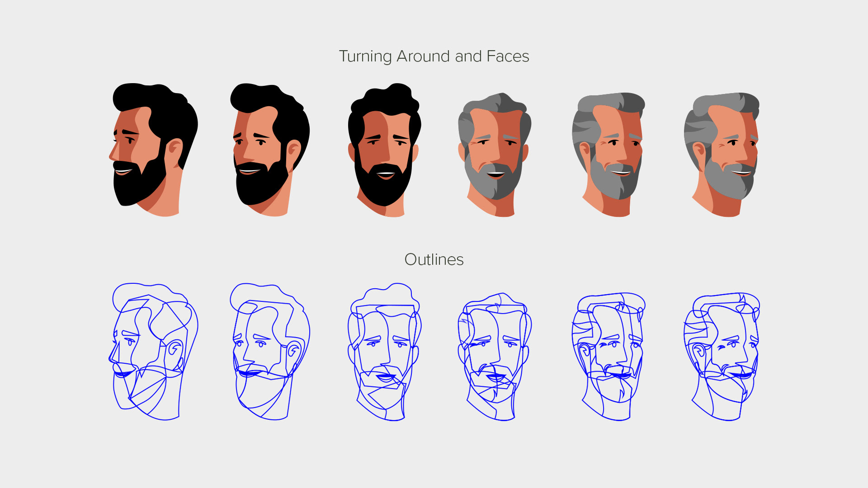Screen dimensions: 868x488
Task: Select the black-haired profile head facing left
Action: (x=153, y=150)
